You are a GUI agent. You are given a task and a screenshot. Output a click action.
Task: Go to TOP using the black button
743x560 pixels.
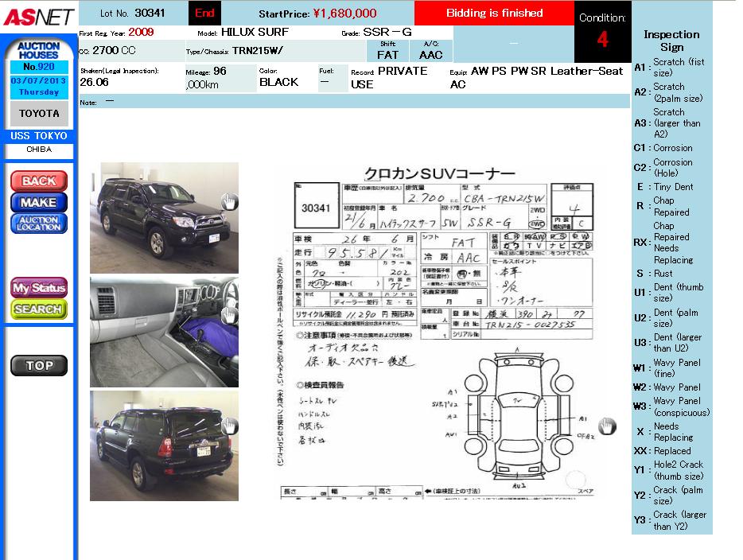click(x=38, y=366)
